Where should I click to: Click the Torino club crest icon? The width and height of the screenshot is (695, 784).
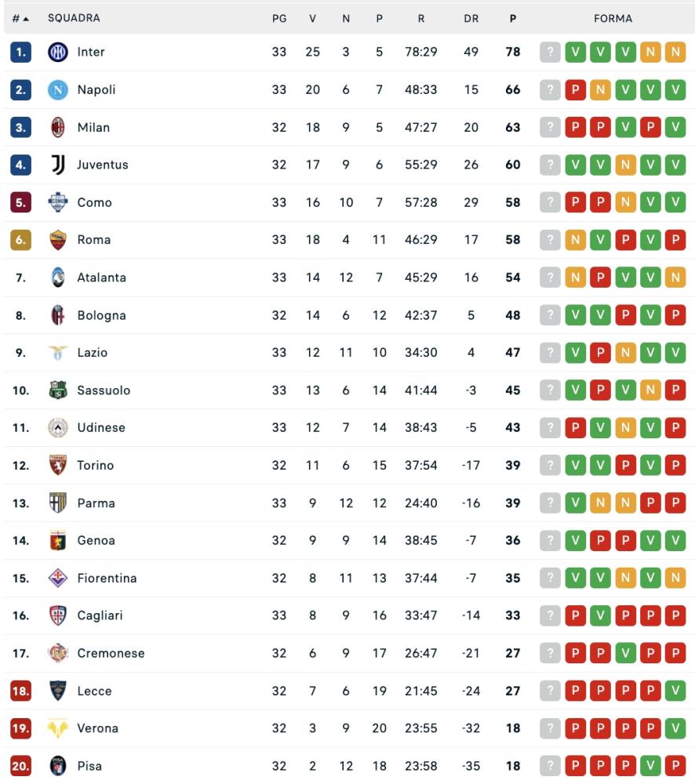click(58, 465)
